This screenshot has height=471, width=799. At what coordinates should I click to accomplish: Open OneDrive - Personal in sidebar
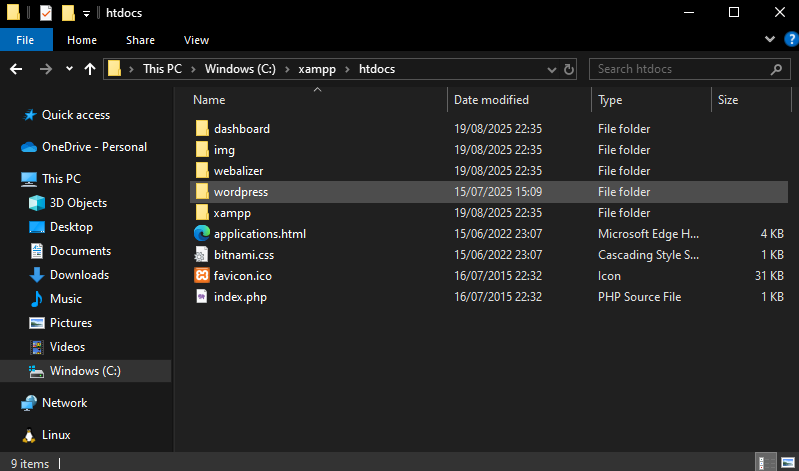coord(94,147)
